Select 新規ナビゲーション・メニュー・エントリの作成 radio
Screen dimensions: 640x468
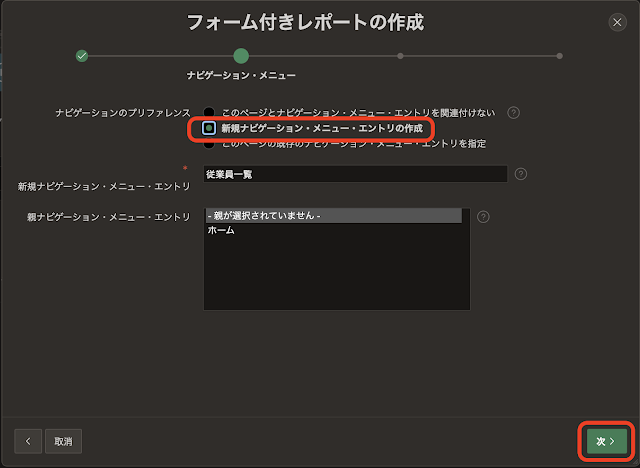click(x=209, y=128)
